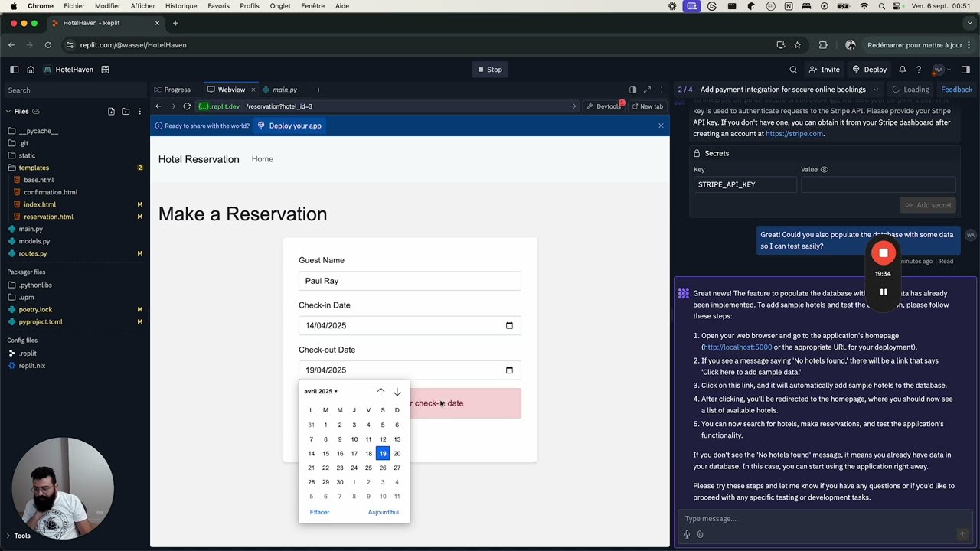Select day 26 in the calendar
The image size is (980, 551).
point(383,468)
